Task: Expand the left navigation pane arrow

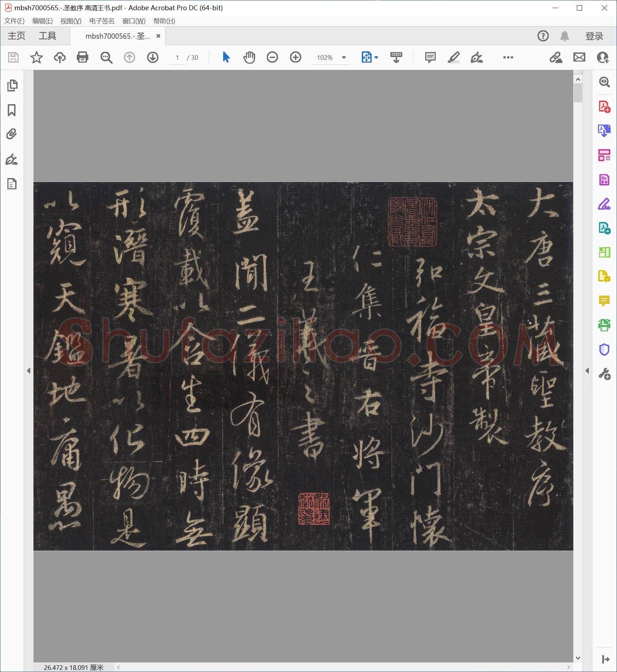Action: pos(29,370)
